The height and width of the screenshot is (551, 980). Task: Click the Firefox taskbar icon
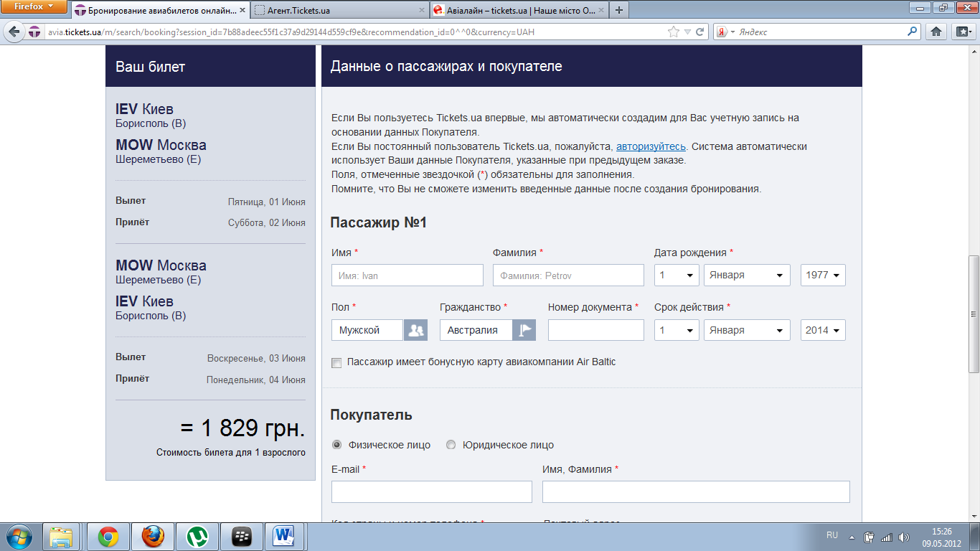pos(152,537)
